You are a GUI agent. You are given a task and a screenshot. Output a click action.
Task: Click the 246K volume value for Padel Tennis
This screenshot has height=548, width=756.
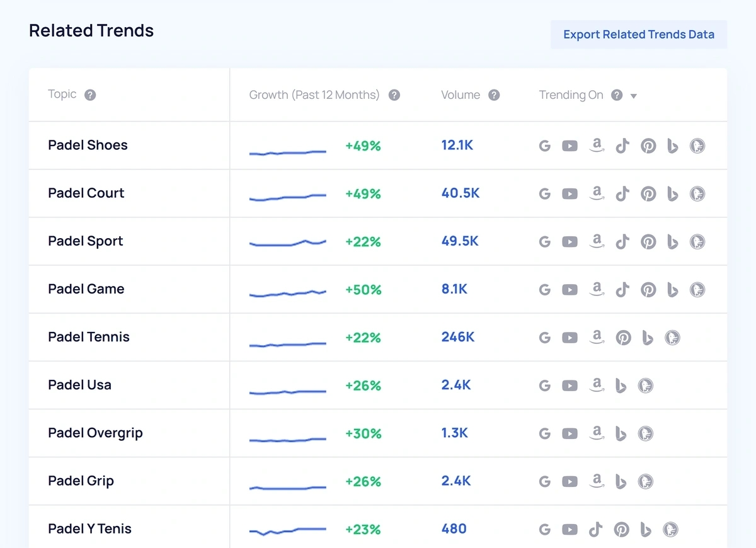point(457,337)
